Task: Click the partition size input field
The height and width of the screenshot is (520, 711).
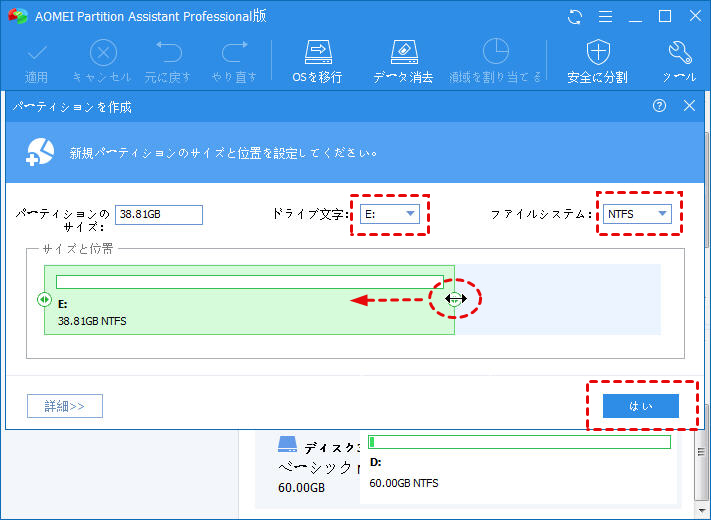Action: (x=159, y=214)
